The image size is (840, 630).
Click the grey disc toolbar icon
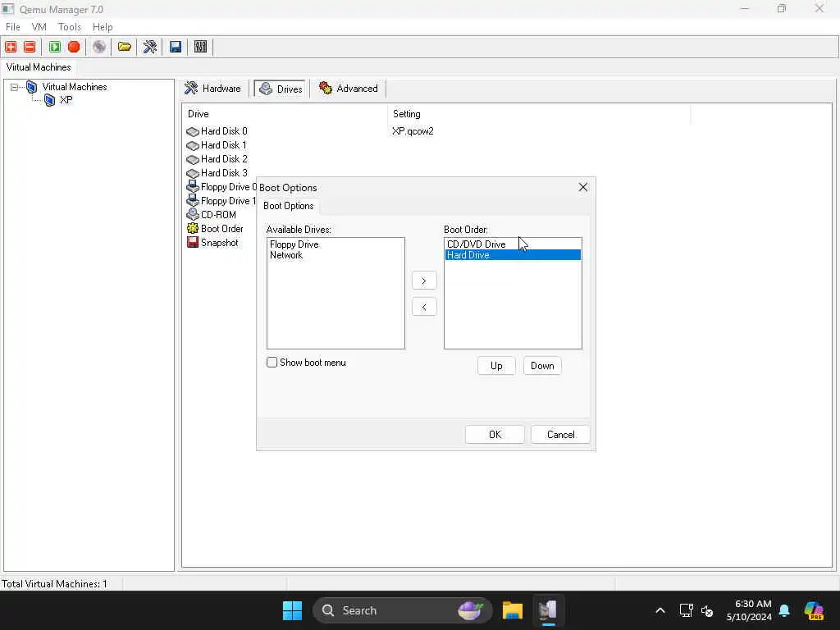click(99, 47)
